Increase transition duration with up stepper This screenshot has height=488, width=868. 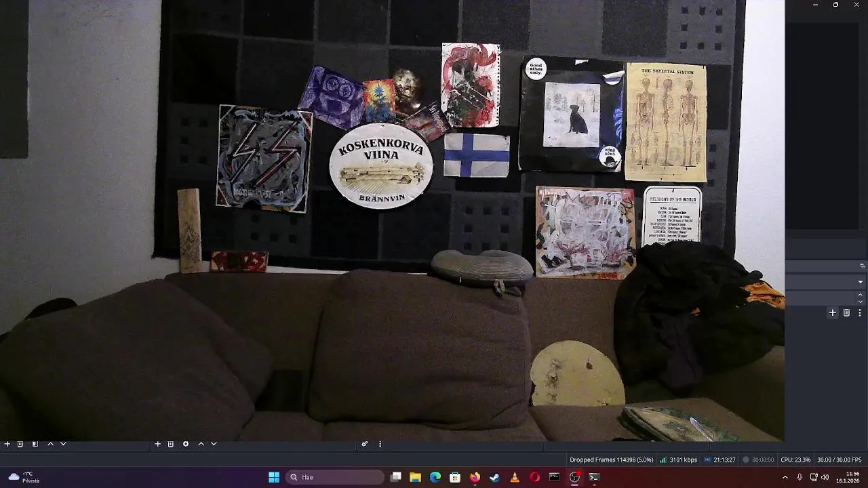pyautogui.click(x=861, y=295)
